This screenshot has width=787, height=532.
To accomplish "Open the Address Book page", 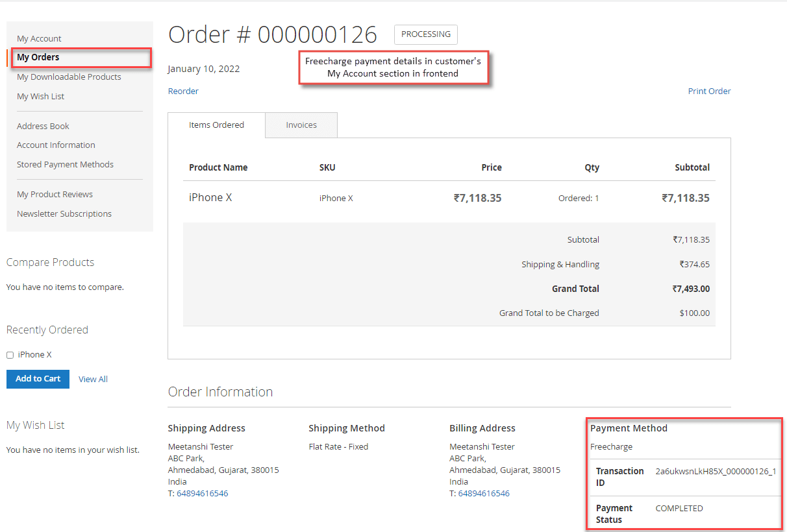I will [x=43, y=126].
